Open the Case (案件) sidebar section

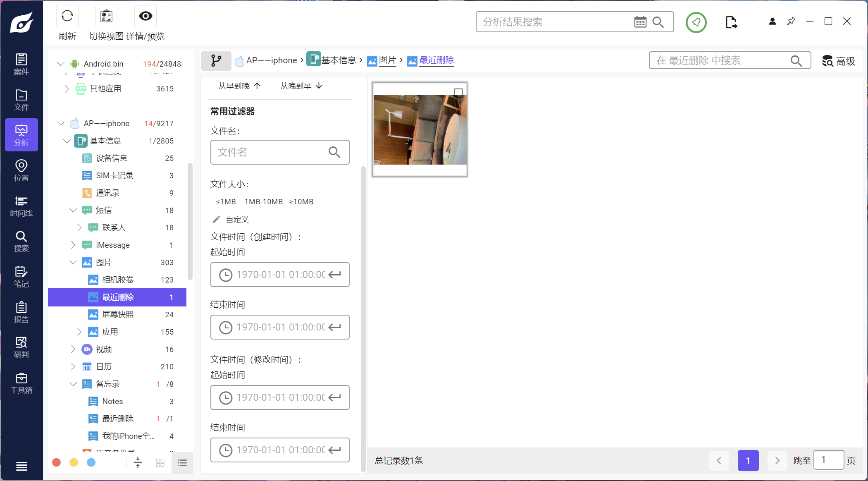pyautogui.click(x=21, y=64)
